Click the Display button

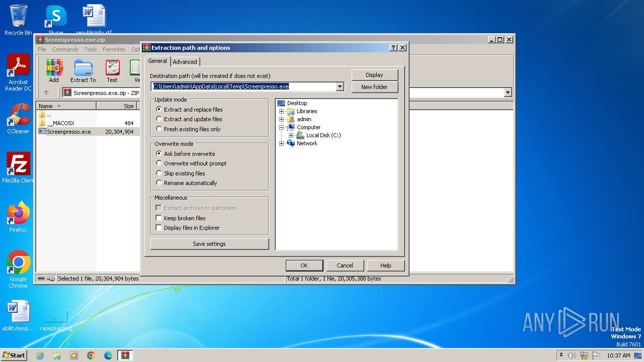tap(374, 75)
